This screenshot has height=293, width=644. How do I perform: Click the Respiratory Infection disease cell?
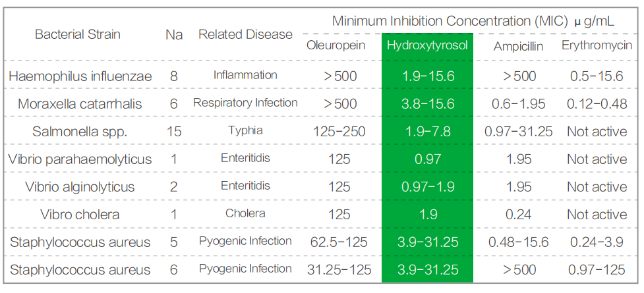pos(245,103)
